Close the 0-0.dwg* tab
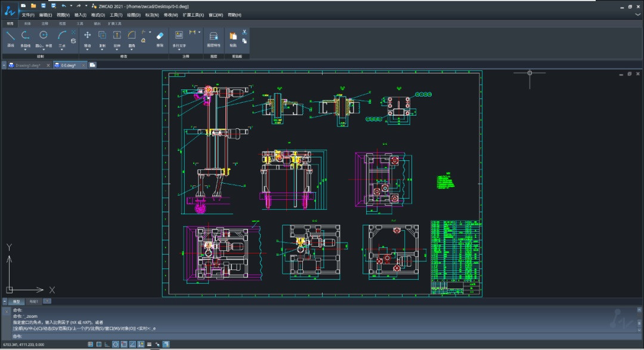Screen dimensions: 644x350 tap(83, 66)
